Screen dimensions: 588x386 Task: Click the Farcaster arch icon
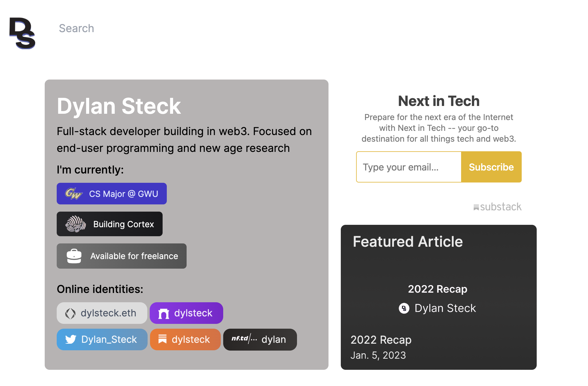coord(164,314)
